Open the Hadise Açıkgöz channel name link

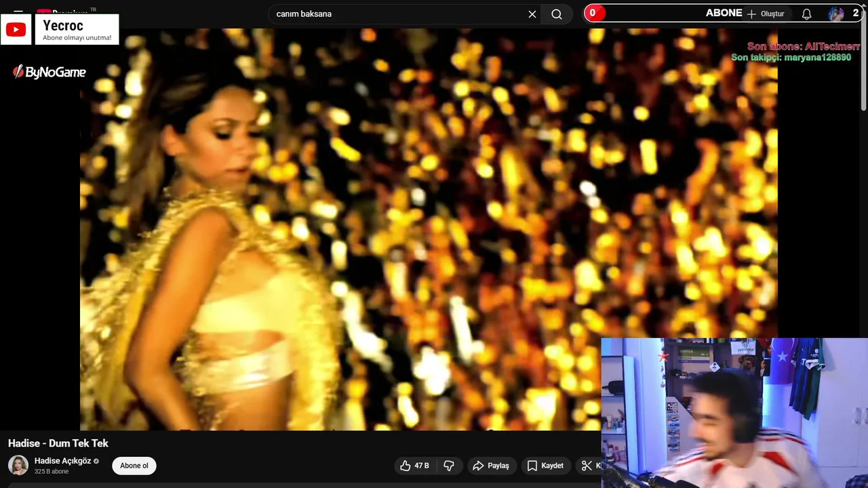[62, 461]
